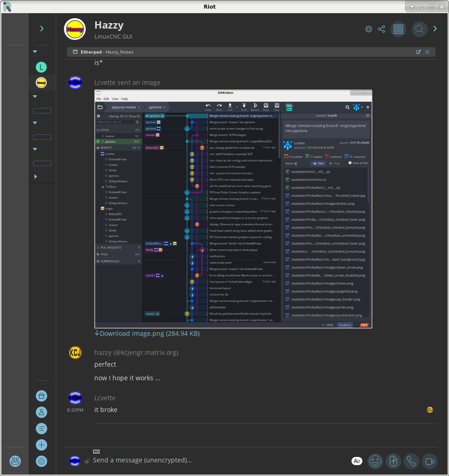Open the Home button in the left panel
449x476 pixels.
[42, 396]
